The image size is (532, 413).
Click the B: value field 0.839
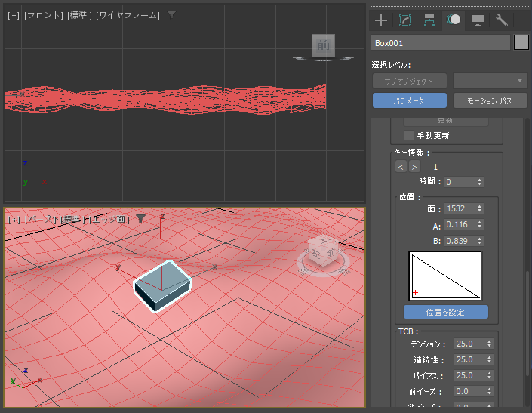pos(460,241)
